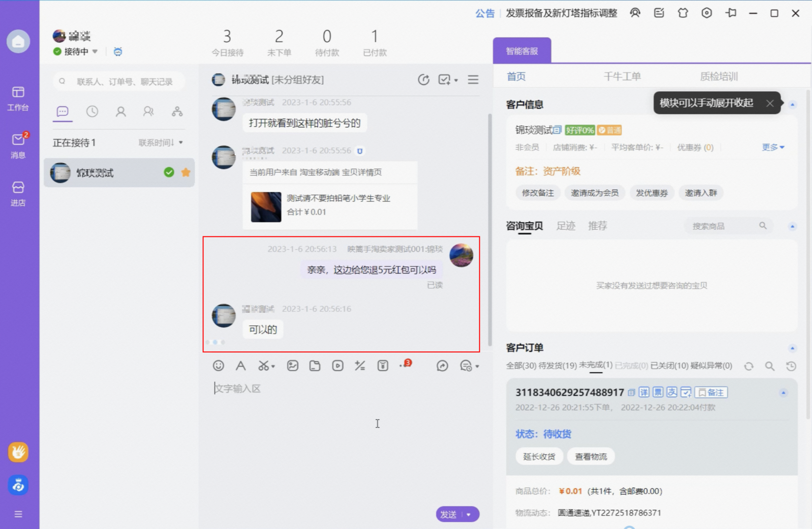This screenshot has width=812, height=529.
Task: Open the organization structure icon
Action: pyautogui.click(x=177, y=111)
